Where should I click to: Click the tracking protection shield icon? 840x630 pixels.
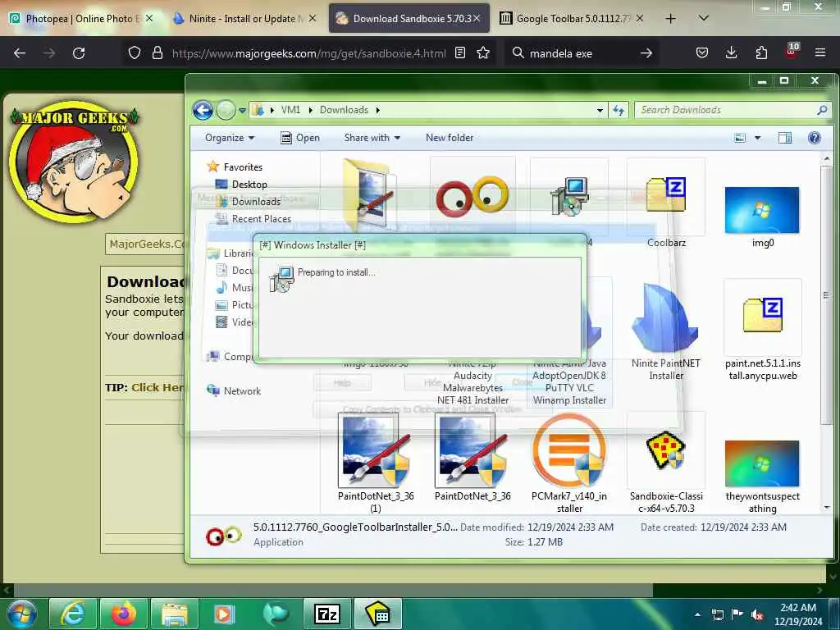[135, 53]
